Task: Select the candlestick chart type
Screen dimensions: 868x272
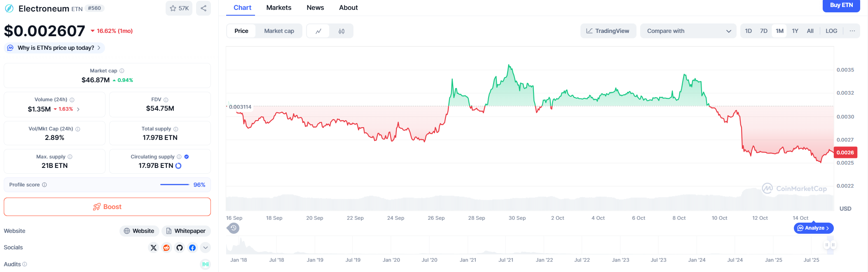Action: (x=342, y=31)
